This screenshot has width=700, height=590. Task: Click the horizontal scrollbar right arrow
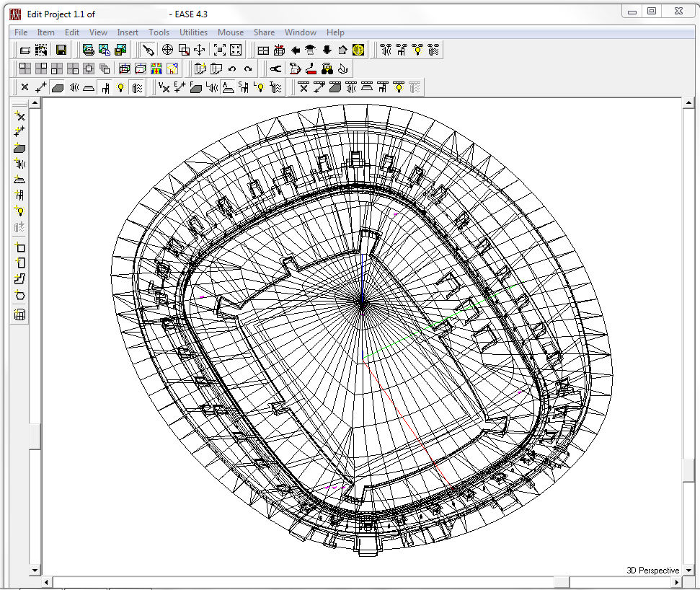click(x=677, y=582)
